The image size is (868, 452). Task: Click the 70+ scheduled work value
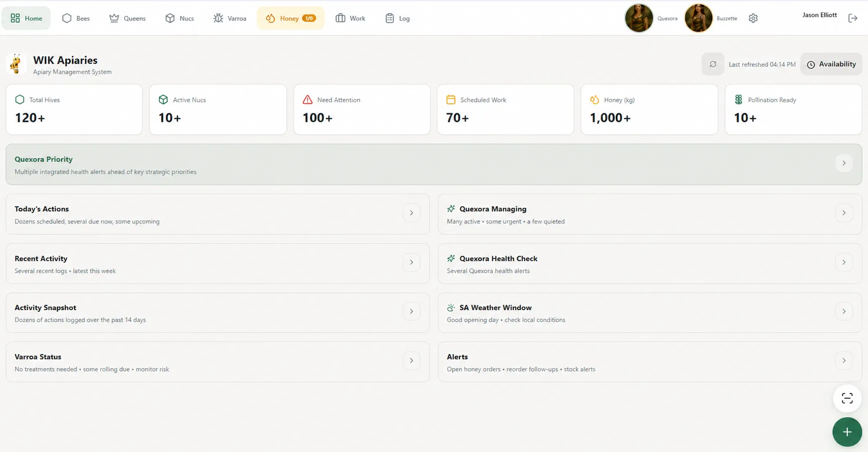coord(457,118)
